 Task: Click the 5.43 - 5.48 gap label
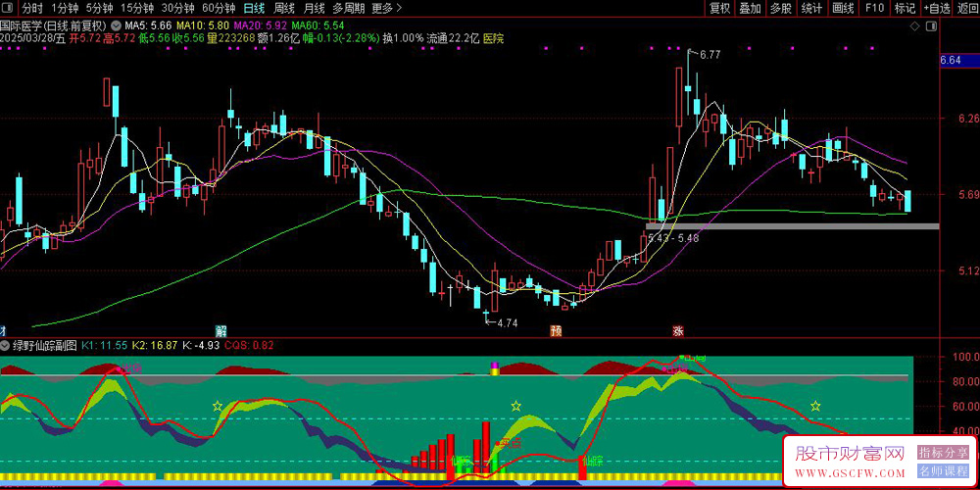point(673,237)
